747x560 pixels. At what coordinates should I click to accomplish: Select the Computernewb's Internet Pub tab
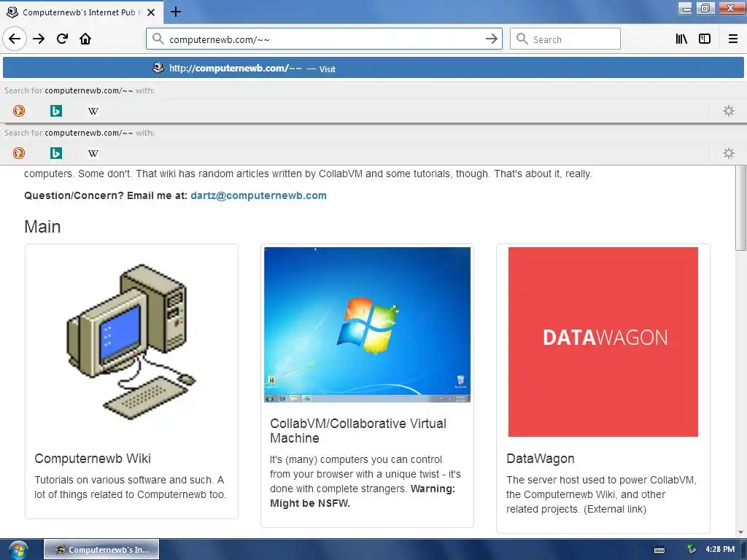[x=82, y=12]
